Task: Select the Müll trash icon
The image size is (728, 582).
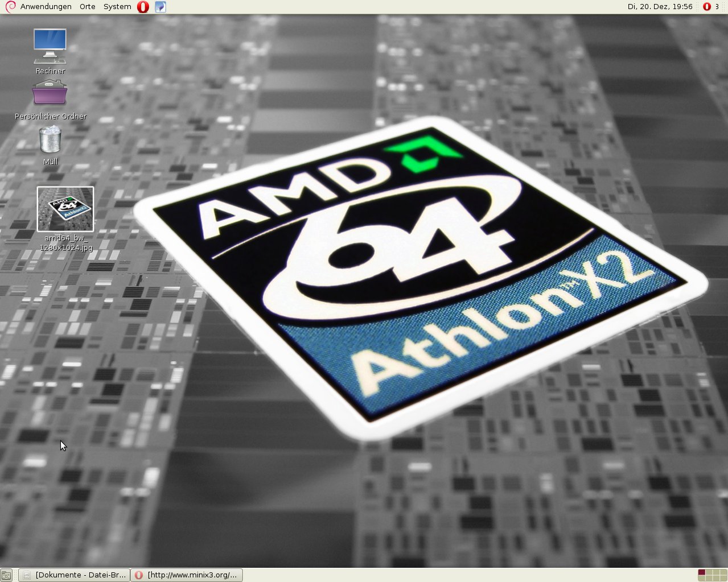Action: [x=50, y=140]
